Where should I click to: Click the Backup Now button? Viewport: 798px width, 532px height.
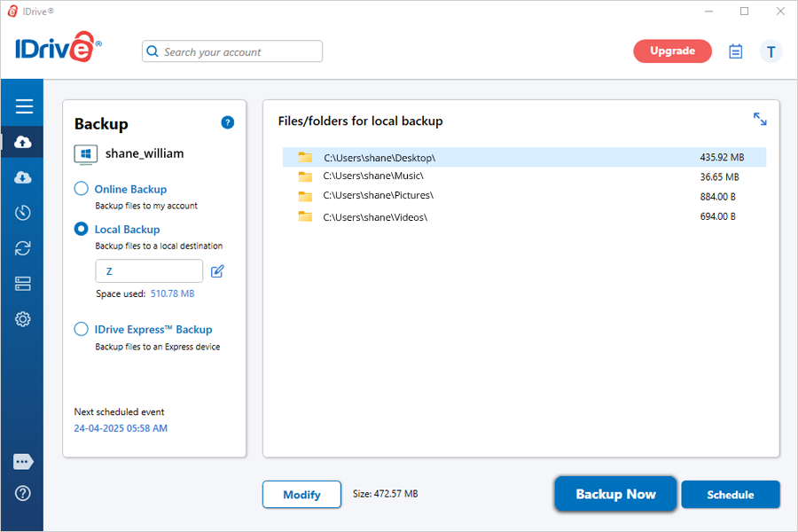pyautogui.click(x=615, y=494)
